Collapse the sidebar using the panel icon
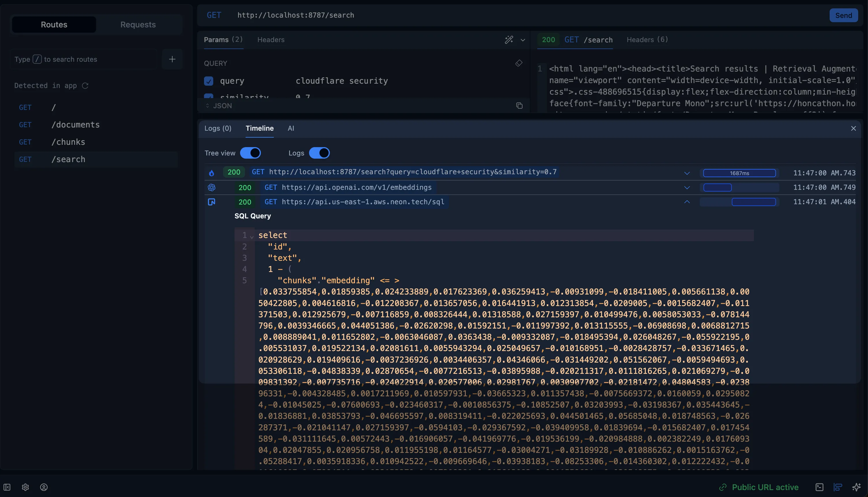The image size is (868, 497). pos(7,487)
